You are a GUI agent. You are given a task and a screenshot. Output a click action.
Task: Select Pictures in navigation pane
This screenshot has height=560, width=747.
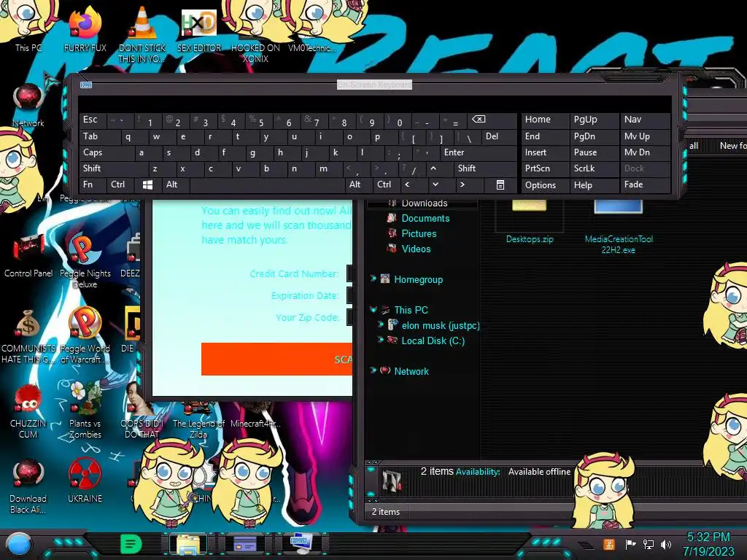pyautogui.click(x=419, y=233)
